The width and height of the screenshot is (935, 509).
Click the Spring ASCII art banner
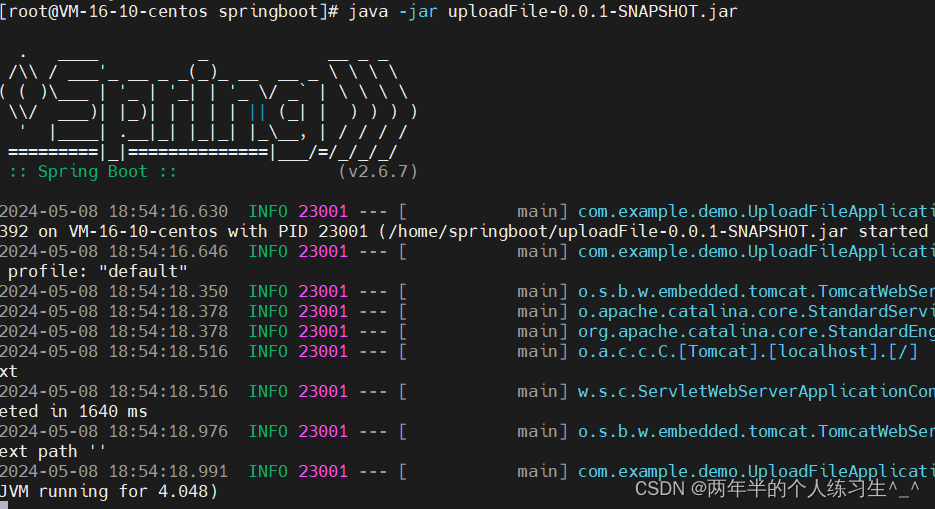pyautogui.click(x=209, y=107)
